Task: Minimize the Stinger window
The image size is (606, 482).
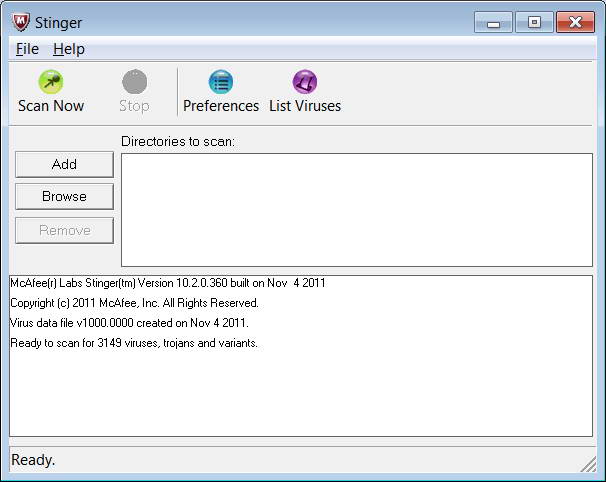Action: click(493, 22)
